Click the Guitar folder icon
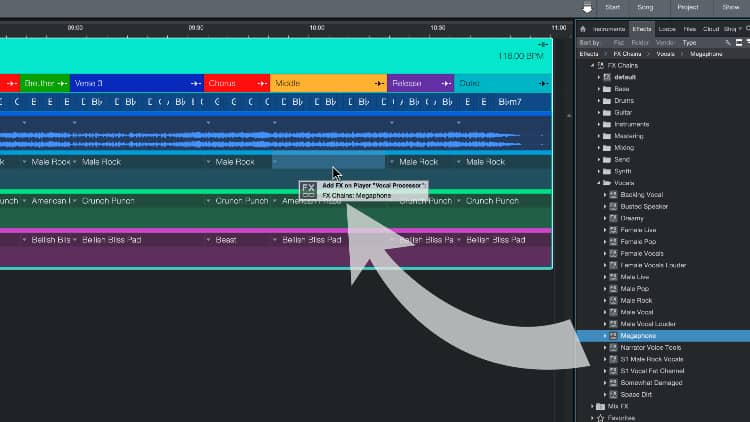This screenshot has height=422, width=750. coord(607,112)
